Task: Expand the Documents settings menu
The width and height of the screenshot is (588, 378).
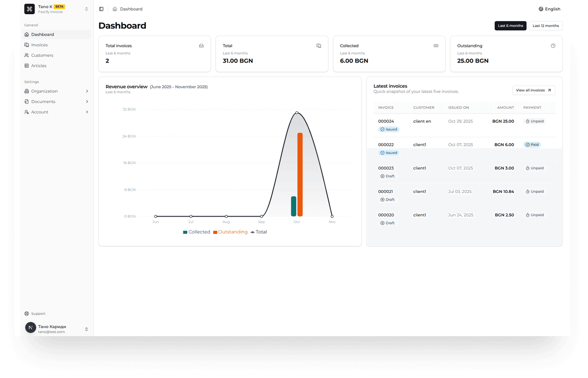Action: click(x=57, y=102)
